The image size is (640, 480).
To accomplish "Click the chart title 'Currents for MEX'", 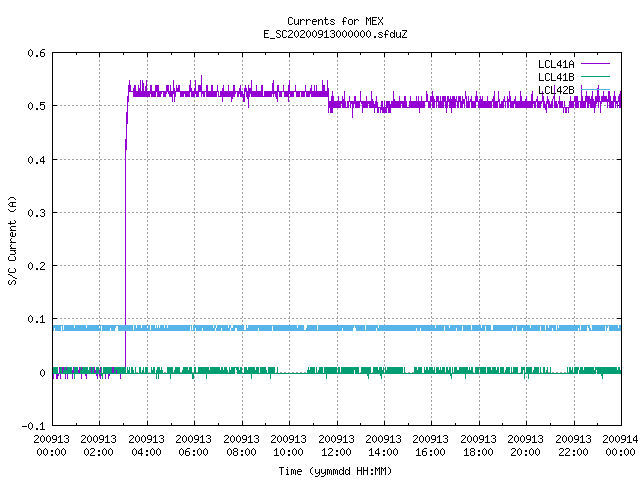I will (x=335, y=21).
